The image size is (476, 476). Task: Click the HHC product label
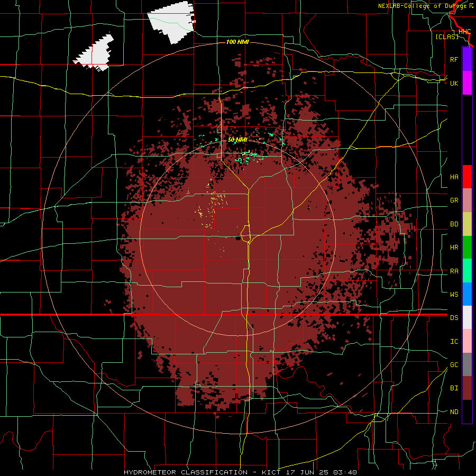464,32
